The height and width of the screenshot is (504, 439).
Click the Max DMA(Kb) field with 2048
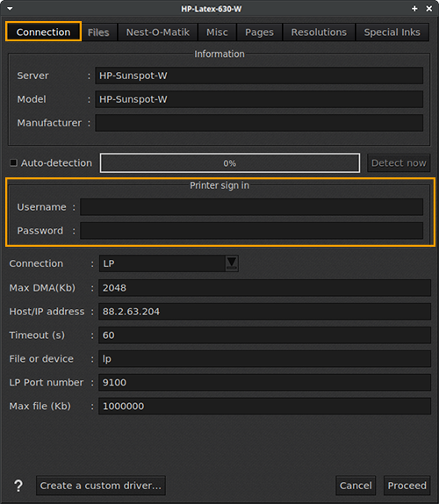click(x=264, y=288)
